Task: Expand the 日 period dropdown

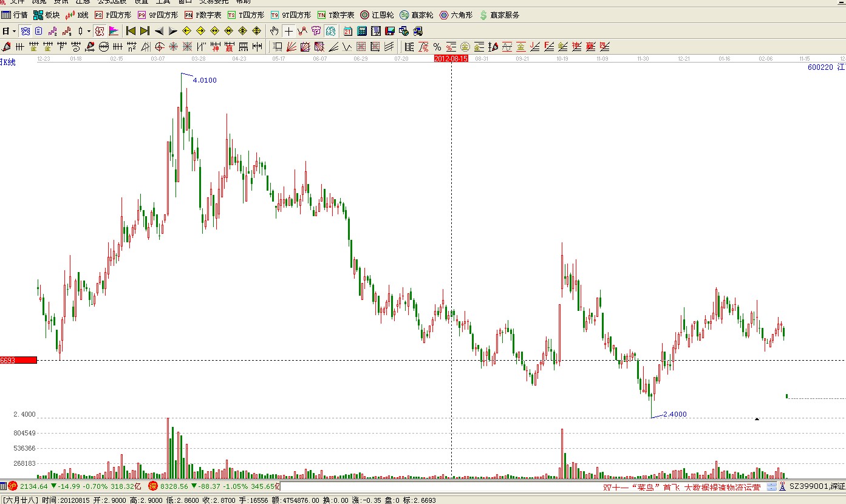Action: click(x=9, y=31)
